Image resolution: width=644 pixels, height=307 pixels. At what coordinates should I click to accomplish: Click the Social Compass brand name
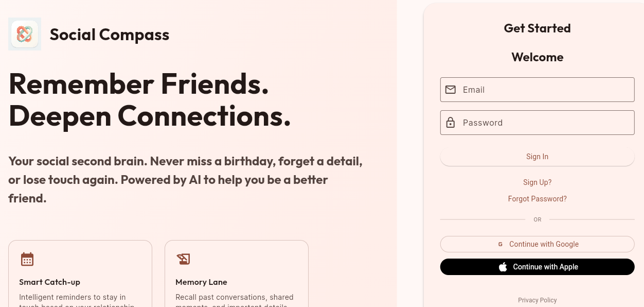coord(110,35)
